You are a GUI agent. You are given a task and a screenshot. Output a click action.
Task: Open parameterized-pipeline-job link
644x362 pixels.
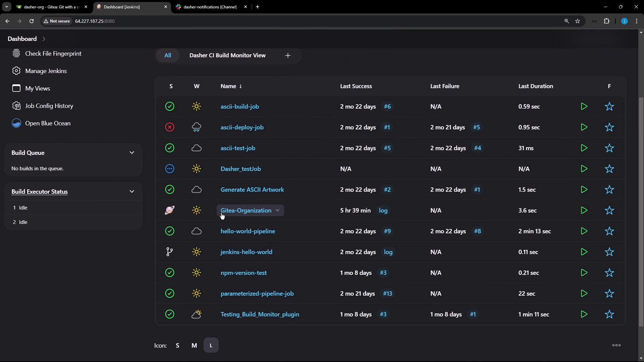(257, 294)
